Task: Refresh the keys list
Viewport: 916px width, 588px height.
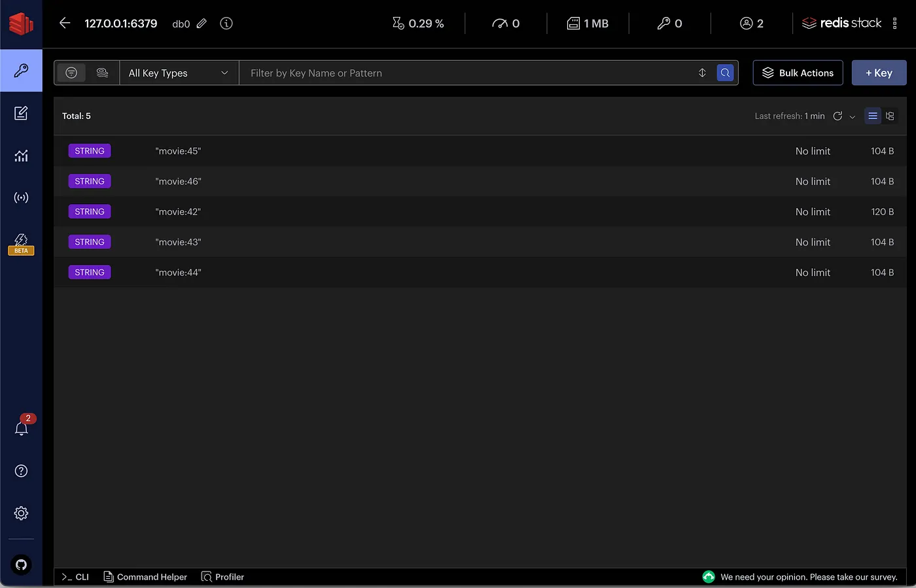Action: [x=838, y=116]
